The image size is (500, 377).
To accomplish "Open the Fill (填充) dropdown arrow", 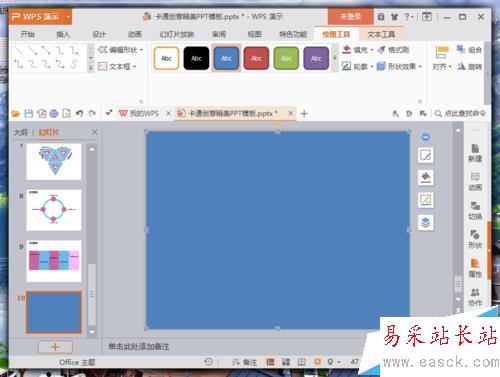I will tap(372, 50).
